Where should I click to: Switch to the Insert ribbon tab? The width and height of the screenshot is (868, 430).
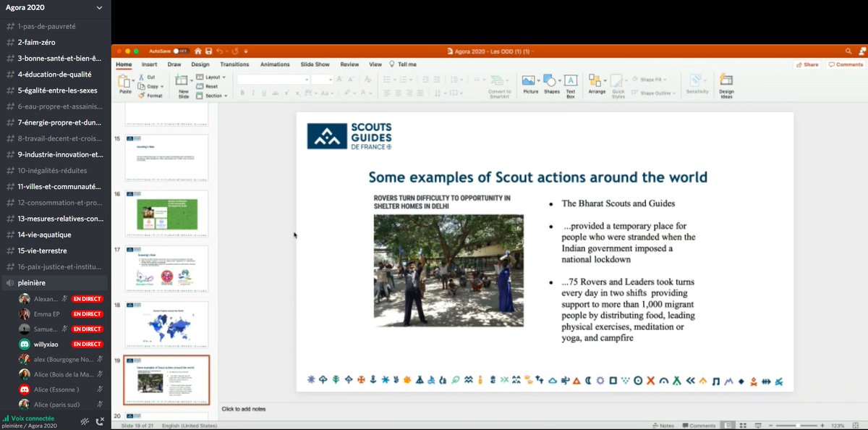149,64
